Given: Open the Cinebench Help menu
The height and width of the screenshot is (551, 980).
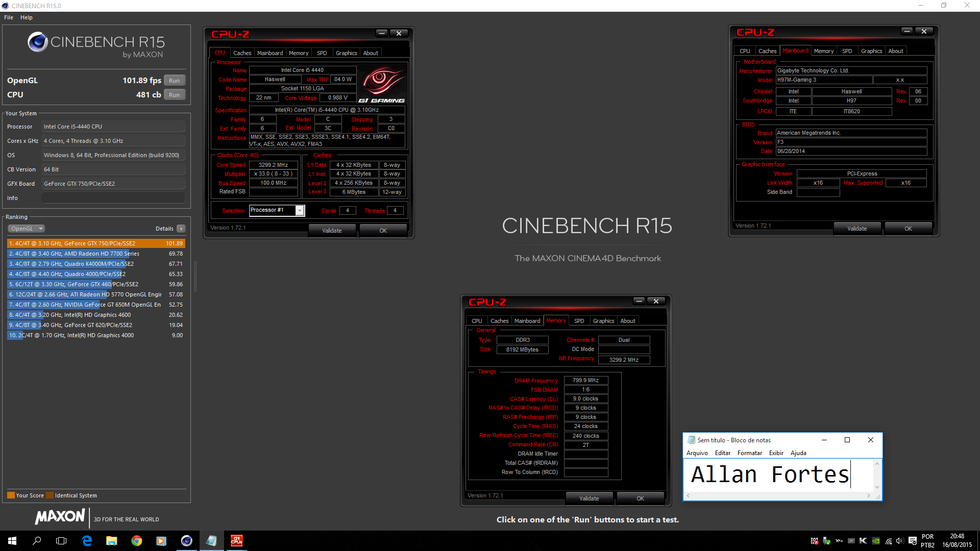Looking at the screenshot, I should (27, 17).
